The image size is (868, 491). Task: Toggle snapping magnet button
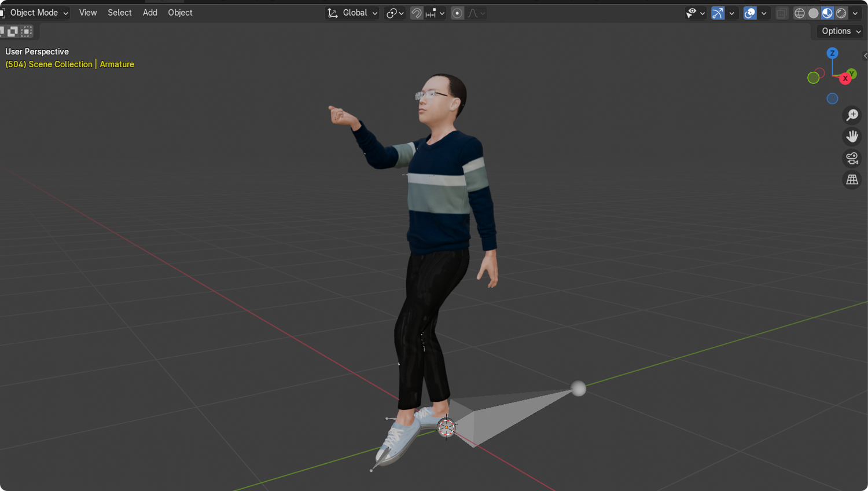[x=416, y=13]
